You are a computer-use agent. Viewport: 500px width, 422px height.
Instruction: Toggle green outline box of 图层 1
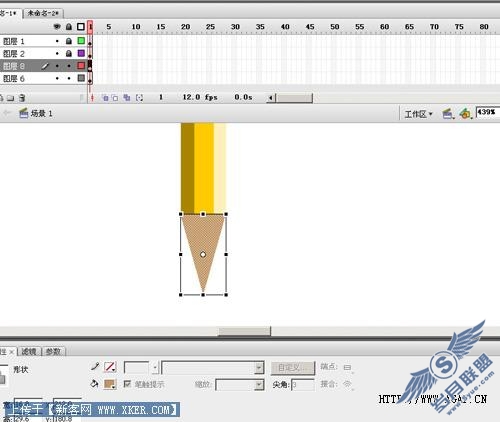pyautogui.click(x=81, y=41)
